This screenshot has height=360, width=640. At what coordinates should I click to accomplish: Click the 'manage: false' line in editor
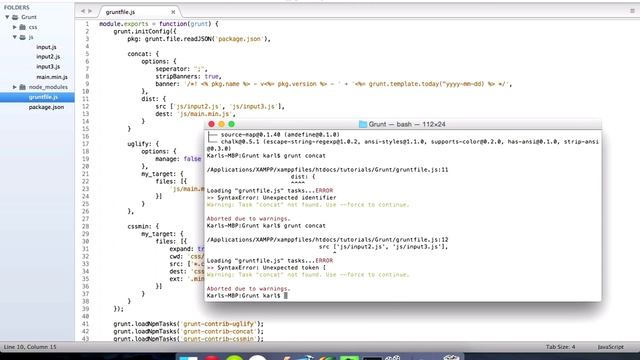coord(178,159)
